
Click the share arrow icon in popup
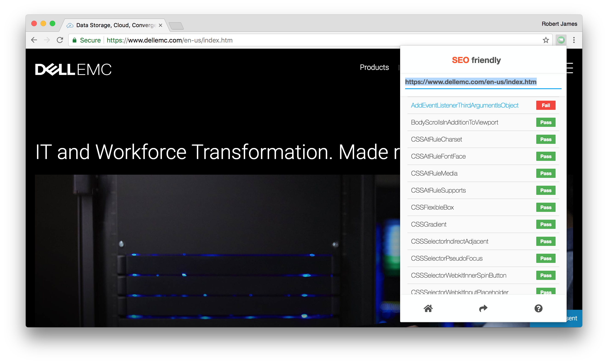(x=483, y=308)
